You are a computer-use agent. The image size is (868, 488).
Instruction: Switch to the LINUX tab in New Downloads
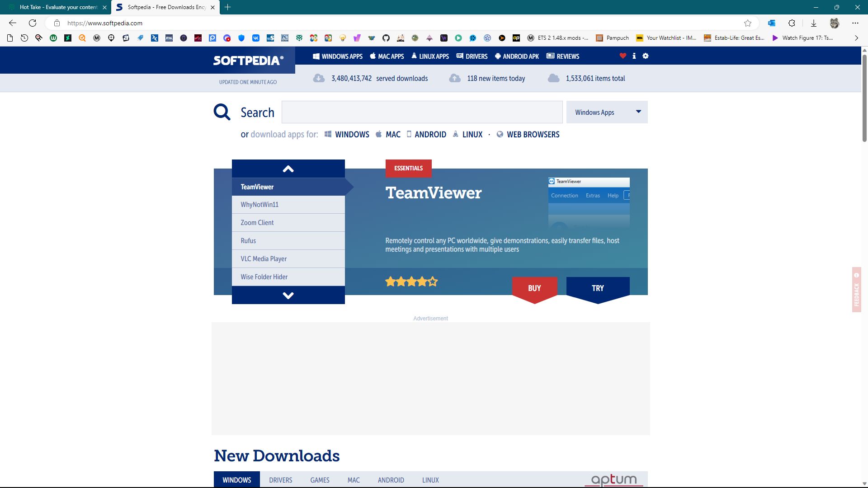[x=430, y=479]
